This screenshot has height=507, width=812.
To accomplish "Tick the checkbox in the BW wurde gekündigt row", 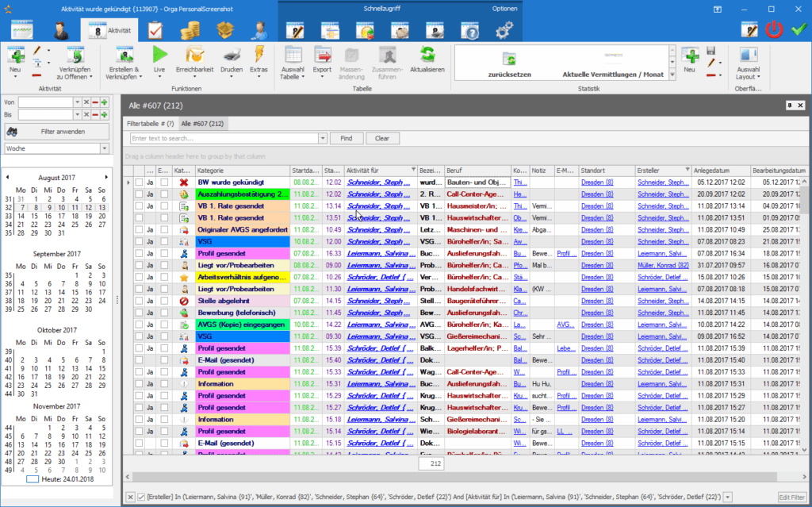I will (x=139, y=182).
